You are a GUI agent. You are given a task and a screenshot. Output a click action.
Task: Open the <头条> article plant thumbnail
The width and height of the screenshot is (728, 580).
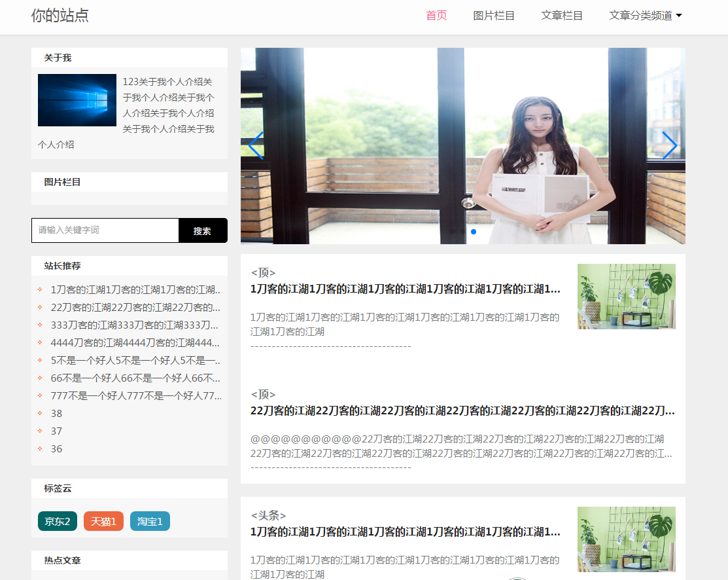(627, 539)
